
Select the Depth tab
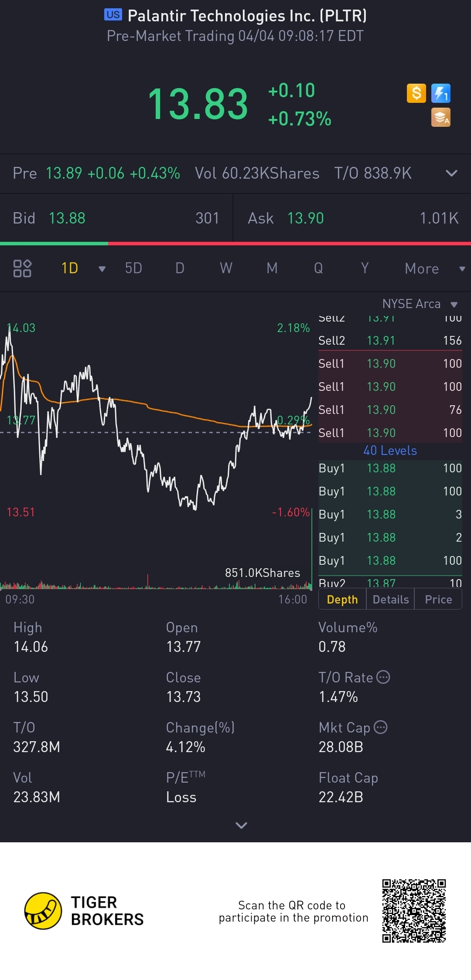[x=342, y=600]
